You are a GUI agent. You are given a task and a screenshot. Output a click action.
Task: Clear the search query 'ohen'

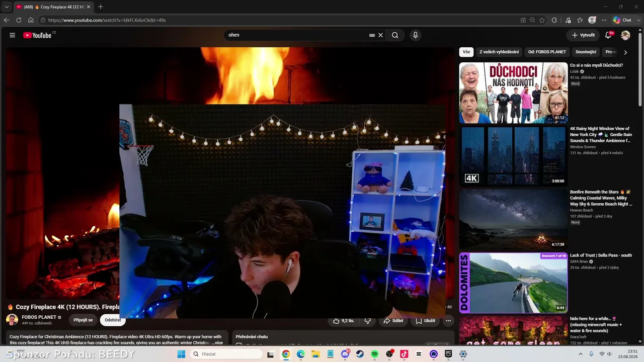click(x=381, y=35)
